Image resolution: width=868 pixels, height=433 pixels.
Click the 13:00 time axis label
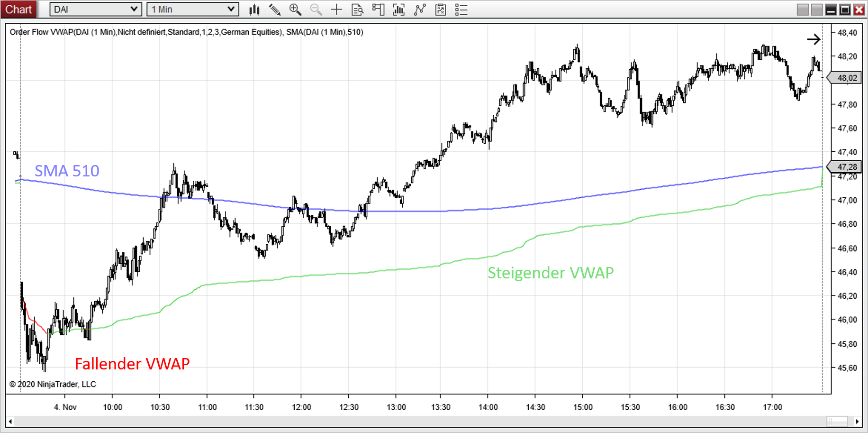pyautogui.click(x=396, y=407)
